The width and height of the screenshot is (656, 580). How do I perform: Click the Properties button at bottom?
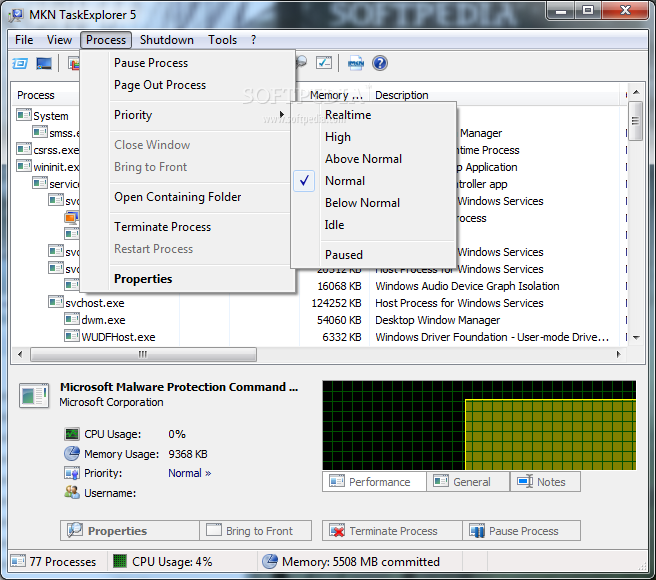[130, 531]
